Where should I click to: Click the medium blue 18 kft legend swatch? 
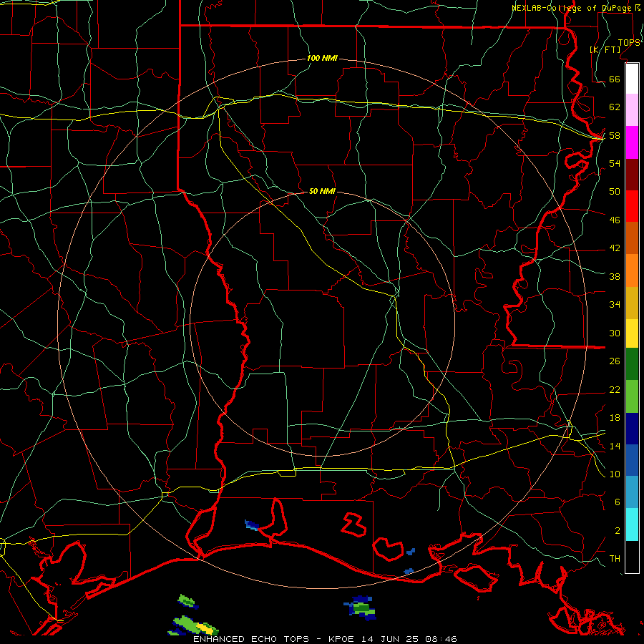click(632, 460)
